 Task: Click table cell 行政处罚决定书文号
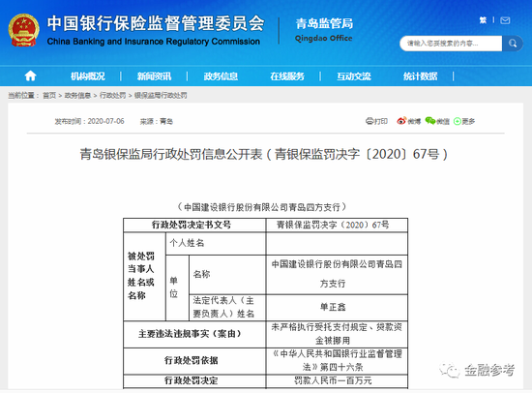coord(194,225)
